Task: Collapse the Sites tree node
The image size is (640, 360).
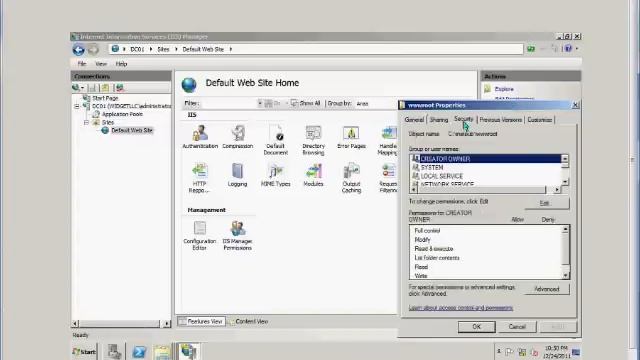Action: (87, 122)
